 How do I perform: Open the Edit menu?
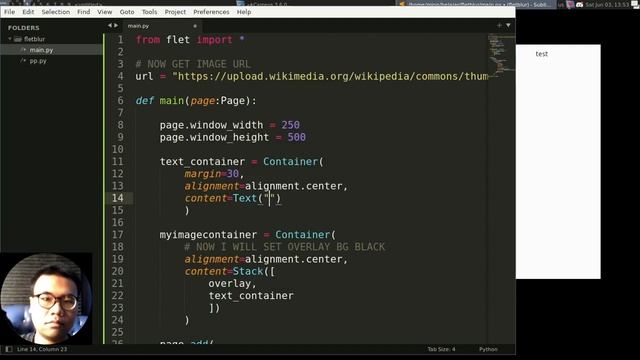point(28,12)
